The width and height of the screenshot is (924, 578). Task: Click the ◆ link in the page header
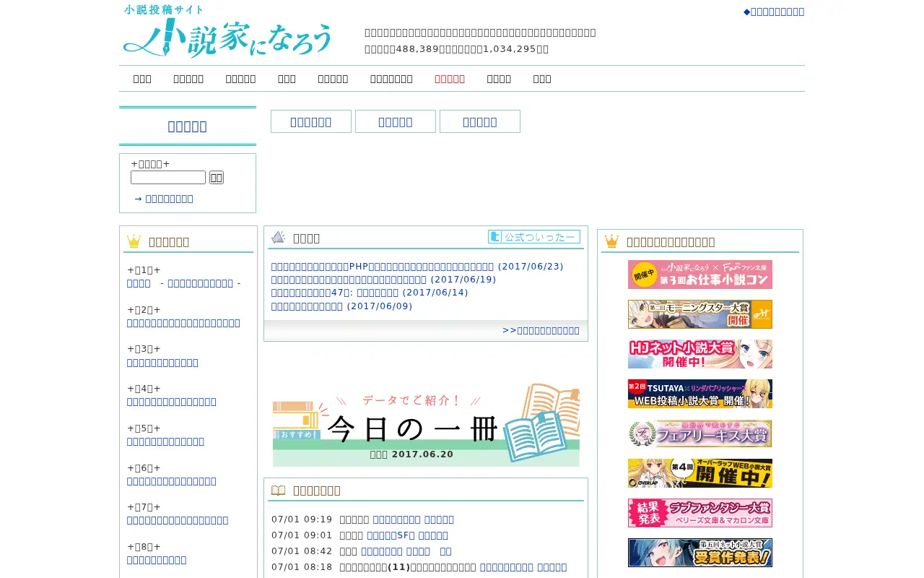[x=774, y=12]
